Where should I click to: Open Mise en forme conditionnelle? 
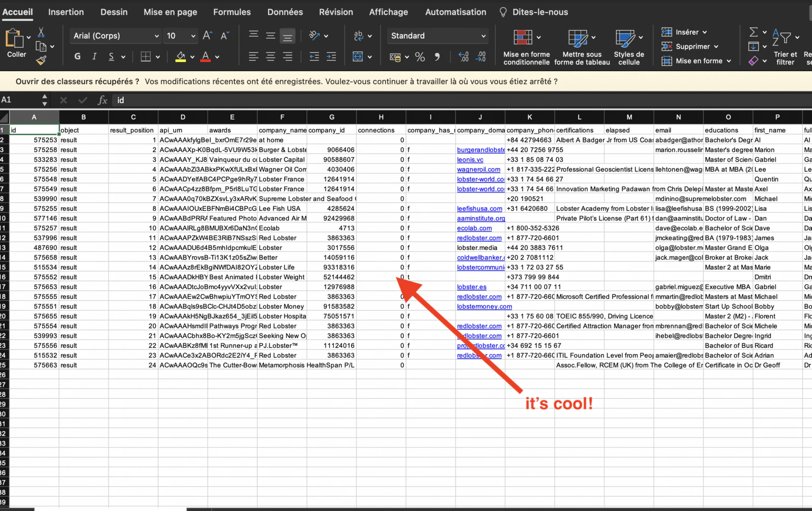pyautogui.click(x=526, y=47)
